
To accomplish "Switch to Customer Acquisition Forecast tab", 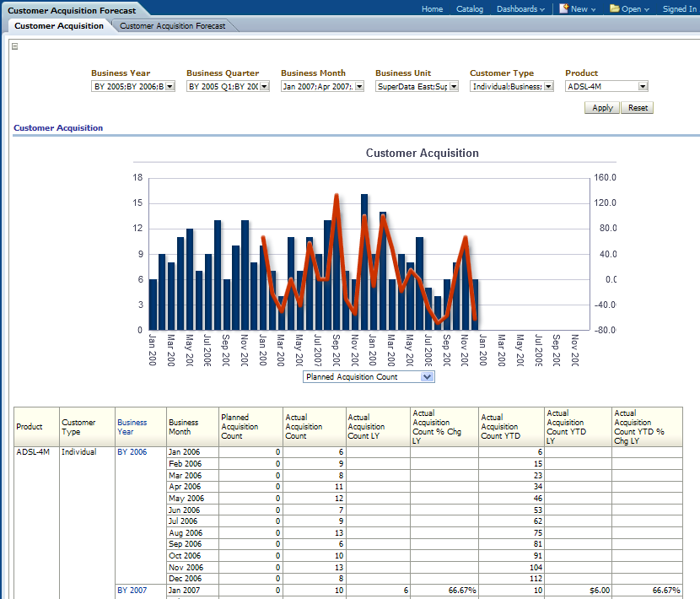I will 173,26.
